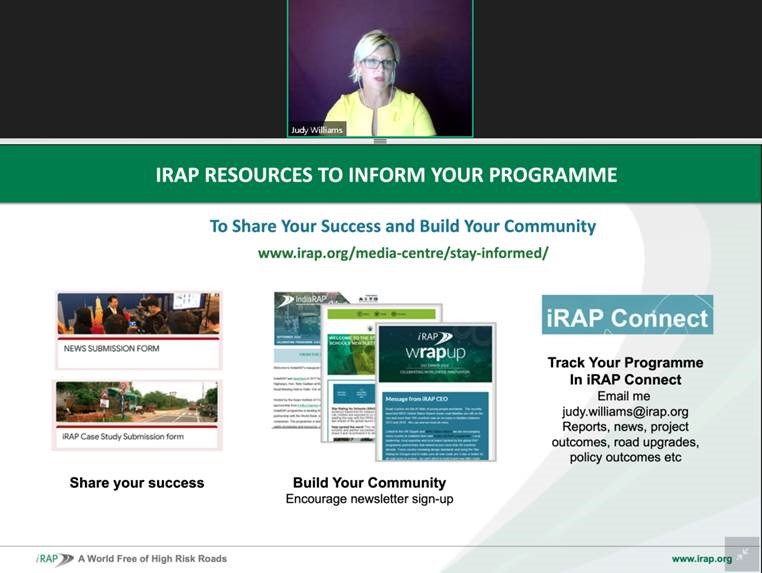762x573 pixels.
Task: Open iRAP Case Study Submission form image
Action: [x=138, y=414]
